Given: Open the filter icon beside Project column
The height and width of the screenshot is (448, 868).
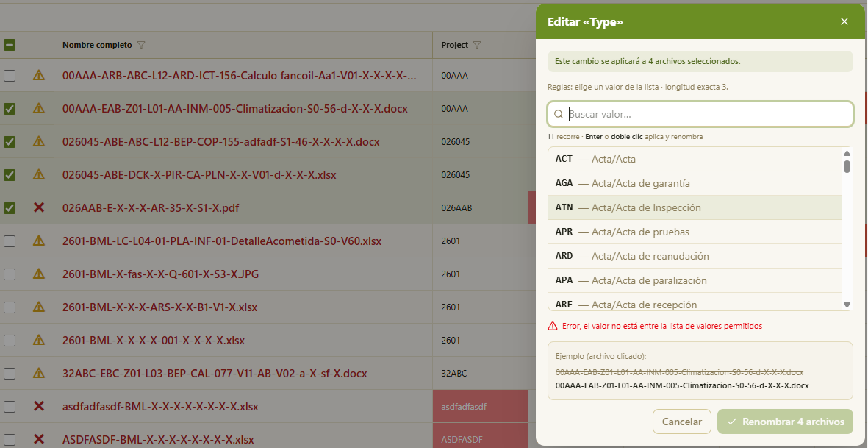Looking at the screenshot, I should click(477, 45).
